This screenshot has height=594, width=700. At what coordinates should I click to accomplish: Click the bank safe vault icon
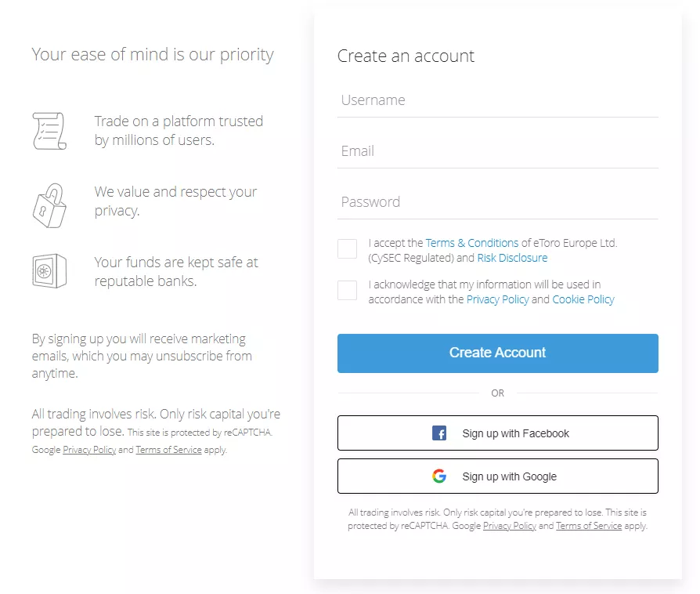[x=49, y=270]
